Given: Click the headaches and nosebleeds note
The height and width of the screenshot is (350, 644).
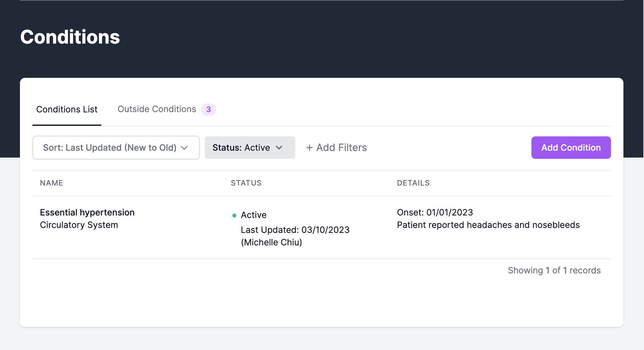Looking at the screenshot, I should (488, 225).
